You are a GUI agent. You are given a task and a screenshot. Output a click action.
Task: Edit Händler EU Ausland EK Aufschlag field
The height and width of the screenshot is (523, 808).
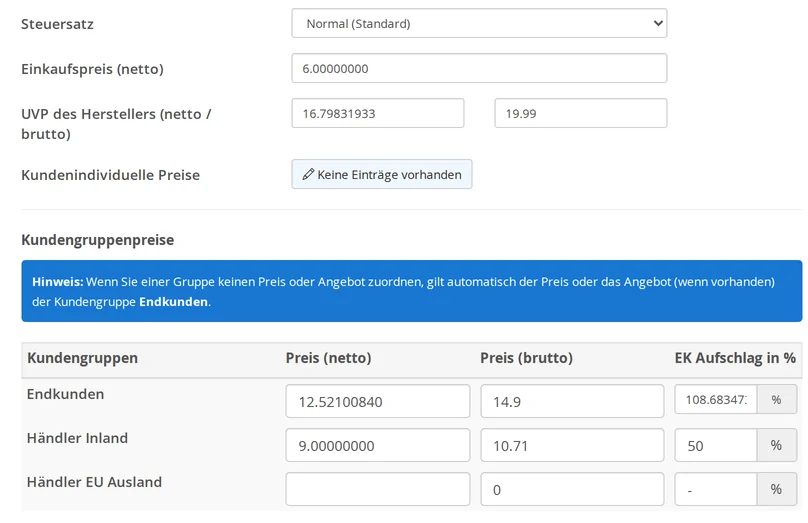tap(716, 489)
